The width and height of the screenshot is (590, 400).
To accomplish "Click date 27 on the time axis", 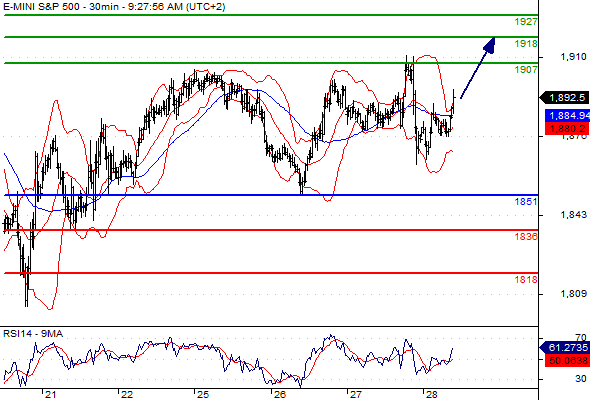I will click(356, 395).
